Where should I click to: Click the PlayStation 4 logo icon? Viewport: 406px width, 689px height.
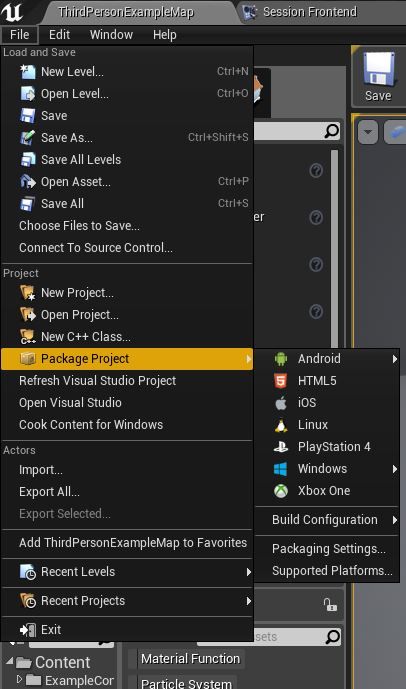pos(281,446)
